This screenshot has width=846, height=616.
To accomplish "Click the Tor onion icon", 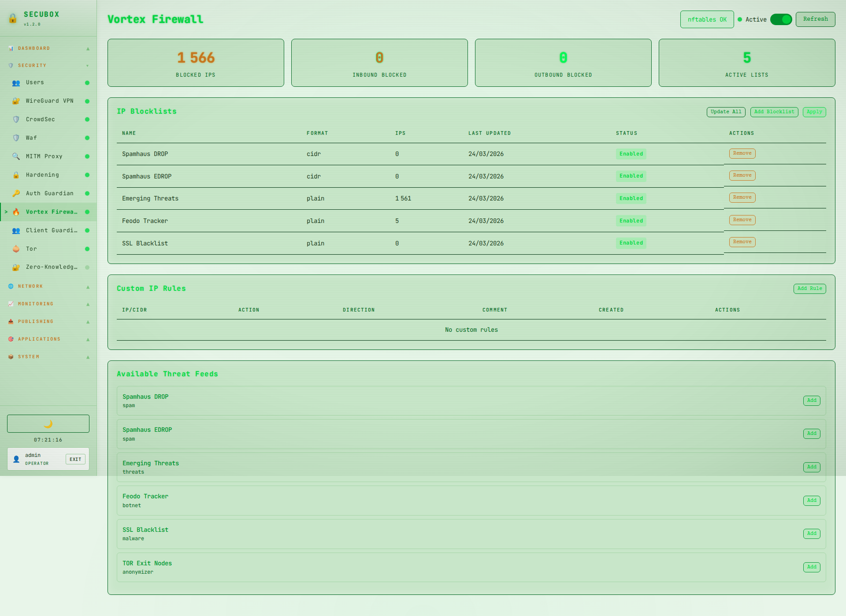I will coord(16,249).
